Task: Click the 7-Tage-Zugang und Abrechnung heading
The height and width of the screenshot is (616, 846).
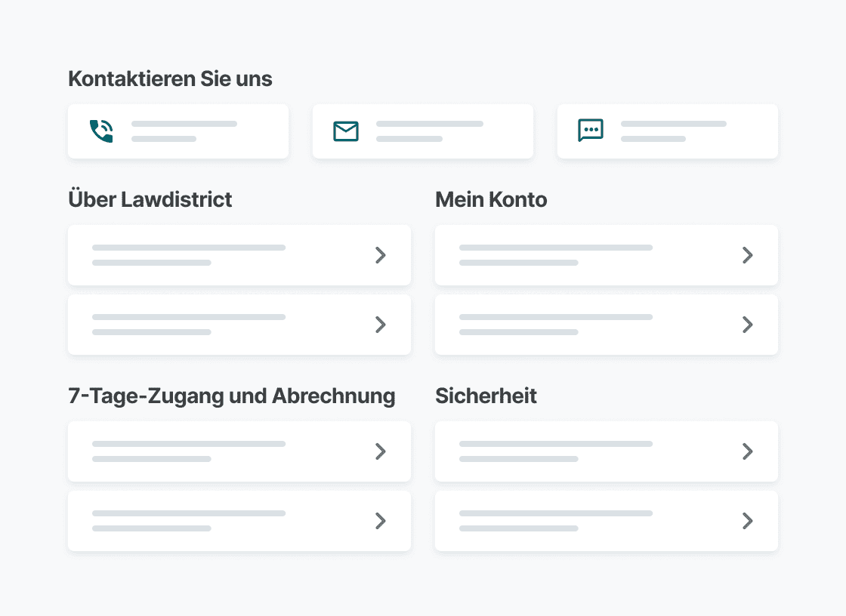Action: point(231,396)
